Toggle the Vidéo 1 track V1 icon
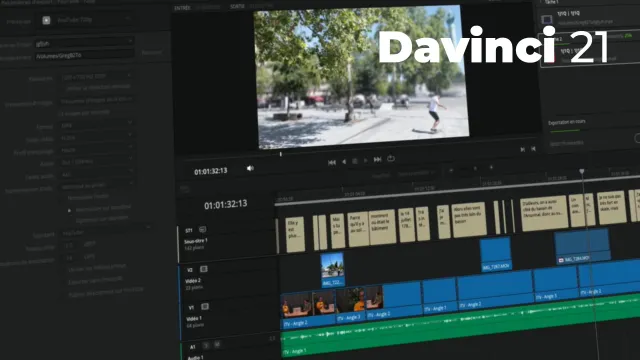640x360 pixels. pos(205,306)
